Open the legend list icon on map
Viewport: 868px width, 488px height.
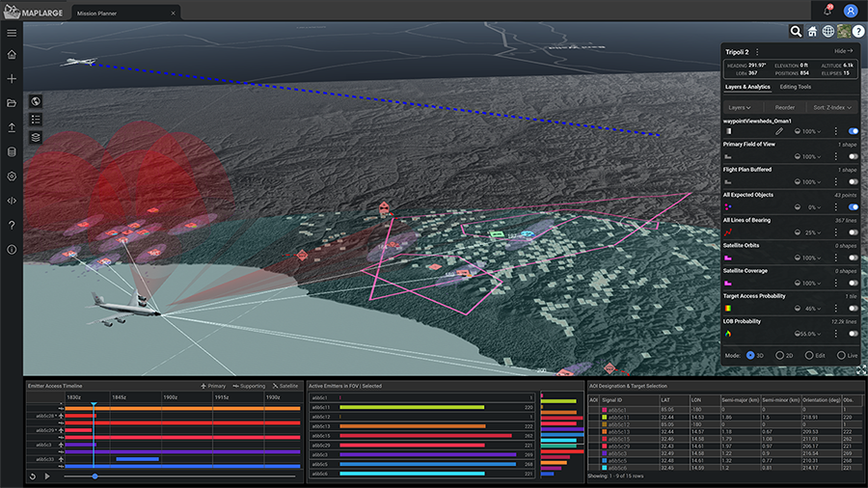tap(36, 120)
